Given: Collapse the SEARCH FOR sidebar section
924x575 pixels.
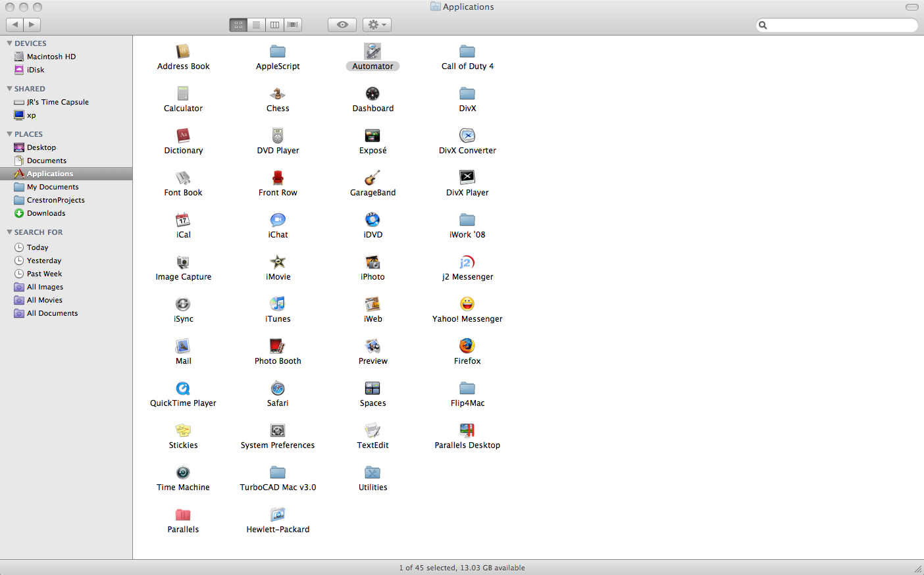Looking at the screenshot, I should click(10, 232).
